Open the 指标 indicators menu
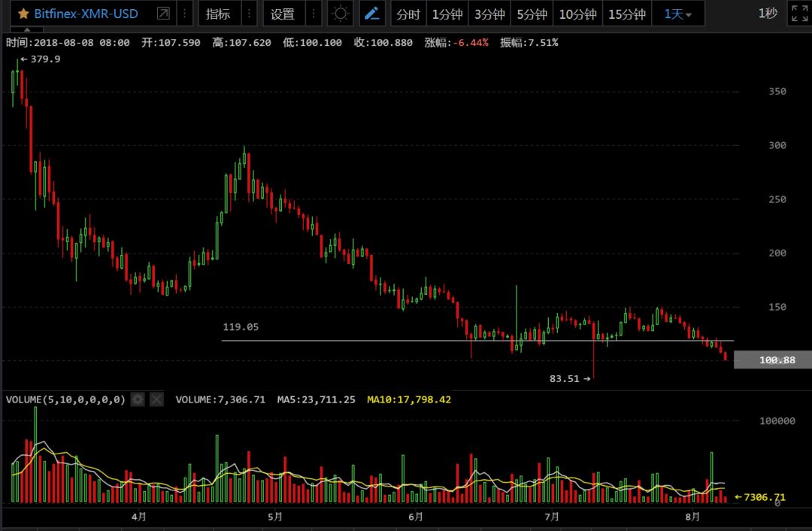The width and height of the screenshot is (812, 531). click(x=218, y=14)
